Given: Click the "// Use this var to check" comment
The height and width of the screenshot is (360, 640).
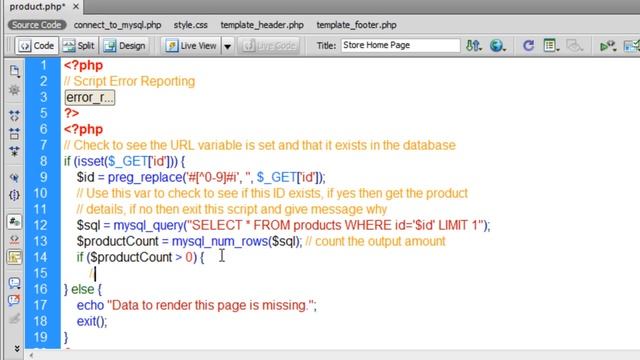Looking at the screenshot, I should coord(272,193).
